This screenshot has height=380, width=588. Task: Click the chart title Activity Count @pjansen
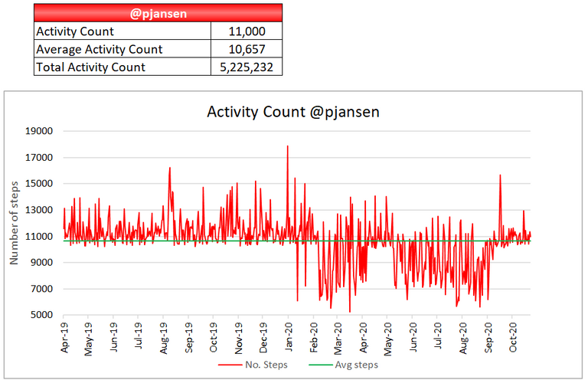[x=293, y=112]
